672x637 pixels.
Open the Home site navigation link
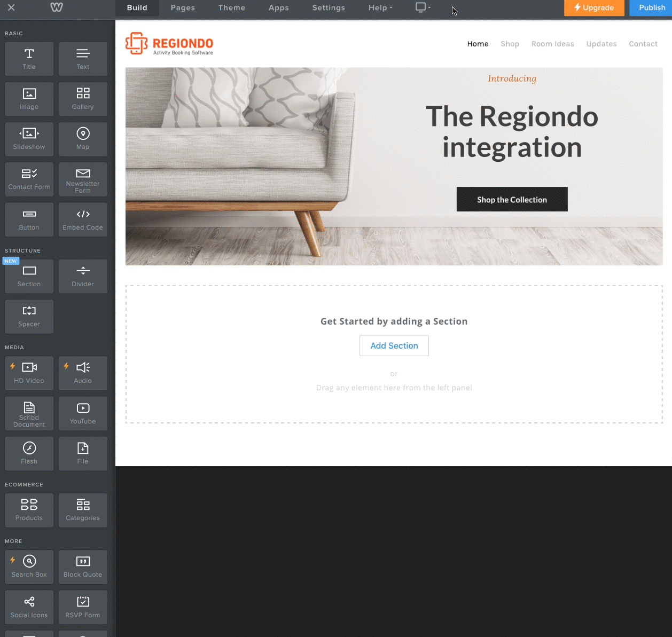478,44
